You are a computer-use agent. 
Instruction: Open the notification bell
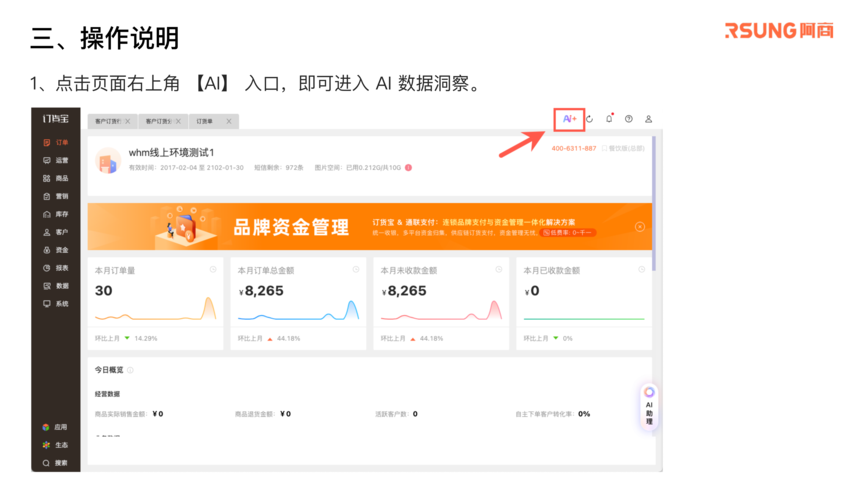coord(609,119)
